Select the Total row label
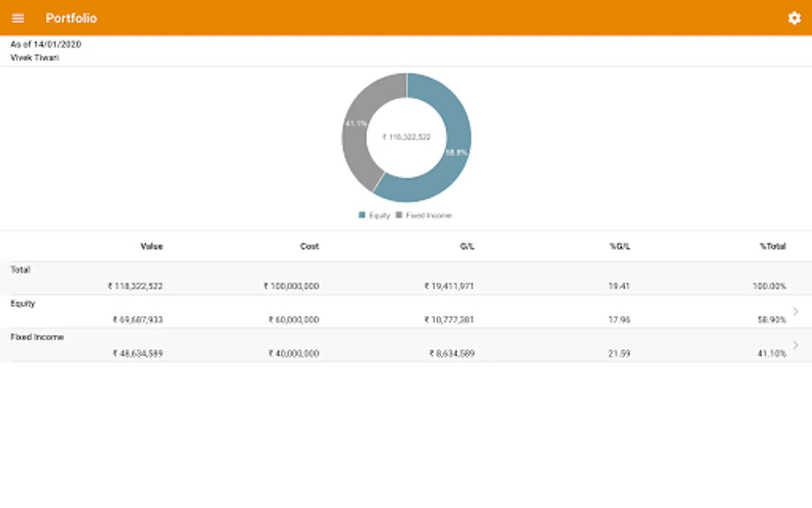812x508 pixels. [20, 270]
